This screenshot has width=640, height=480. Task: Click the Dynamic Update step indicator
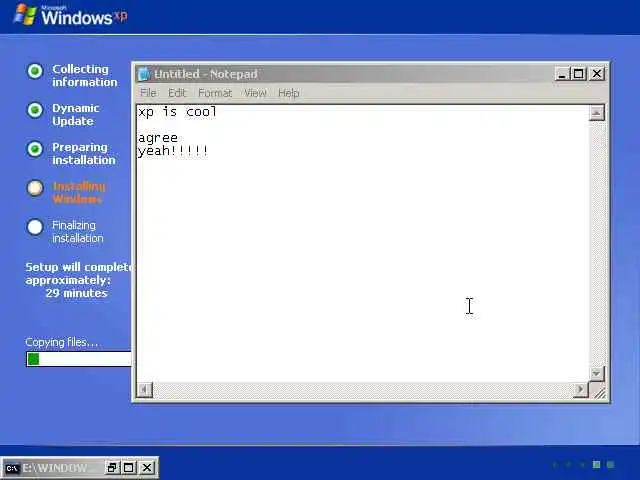pyautogui.click(x=35, y=110)
